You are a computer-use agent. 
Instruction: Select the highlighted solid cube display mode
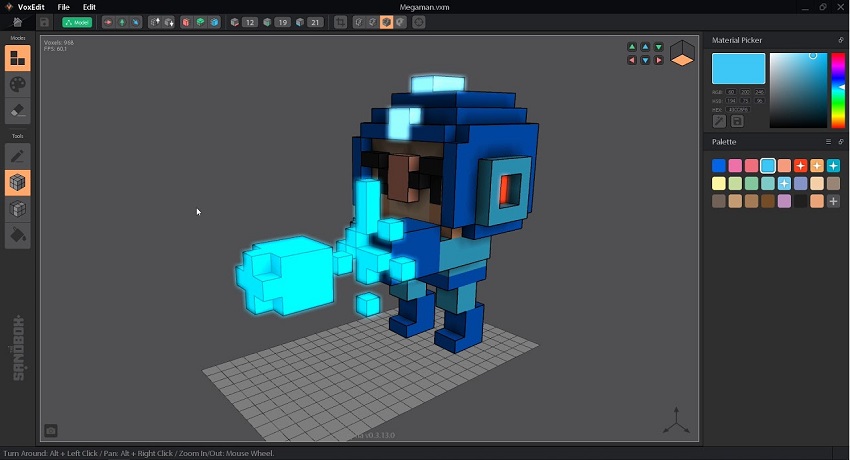[387, 22]
